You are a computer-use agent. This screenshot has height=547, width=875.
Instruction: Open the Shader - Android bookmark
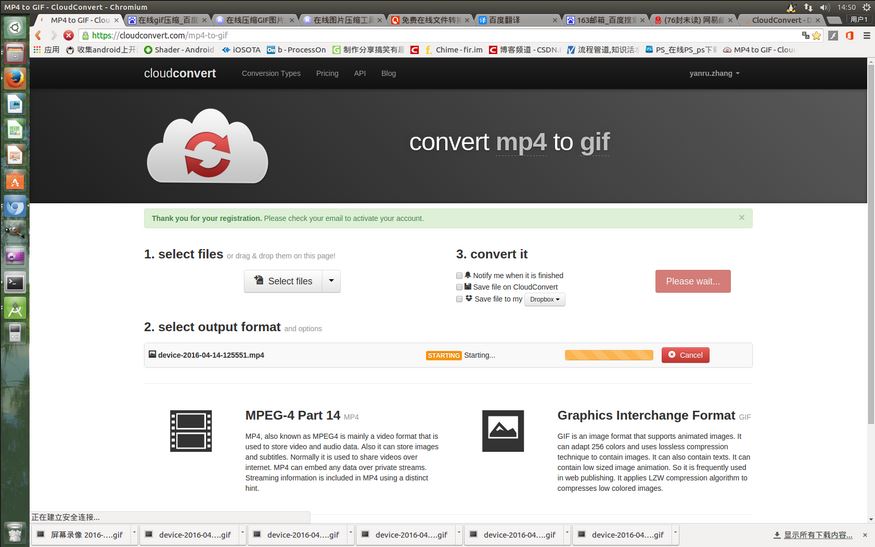[x=179, y=50]
